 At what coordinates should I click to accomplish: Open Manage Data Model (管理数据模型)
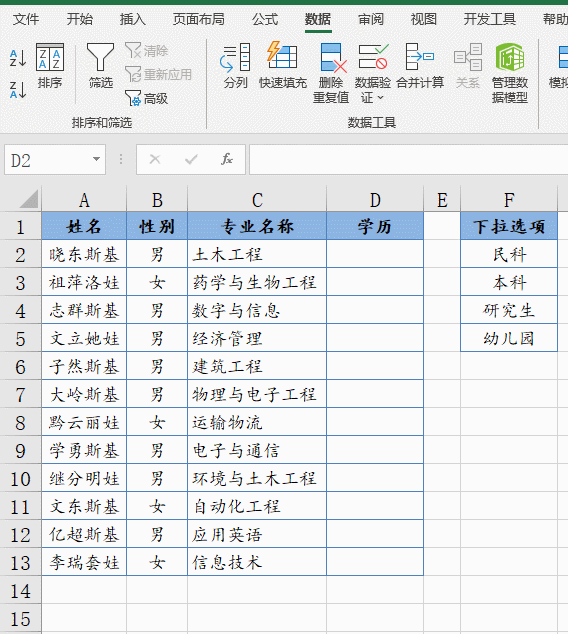coord(510,73)
